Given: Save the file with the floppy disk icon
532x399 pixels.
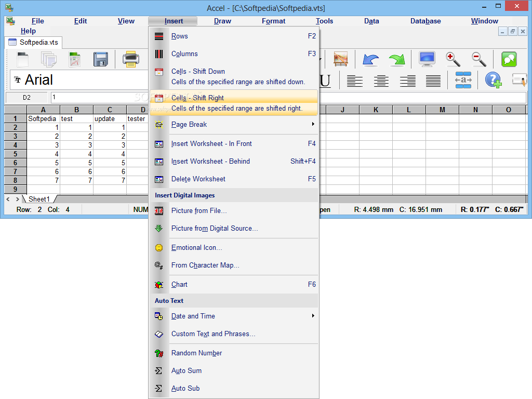Looking at the screenshot, I should click(100, 59).
